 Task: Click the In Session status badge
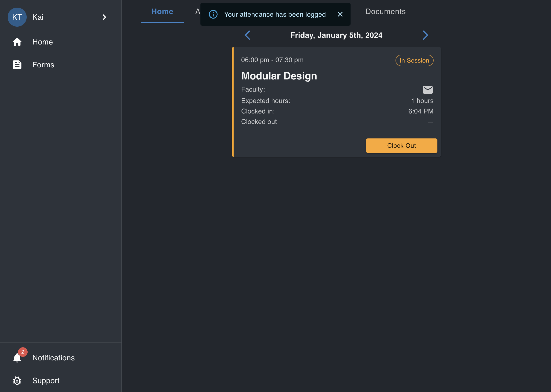(x=414, y=60)
